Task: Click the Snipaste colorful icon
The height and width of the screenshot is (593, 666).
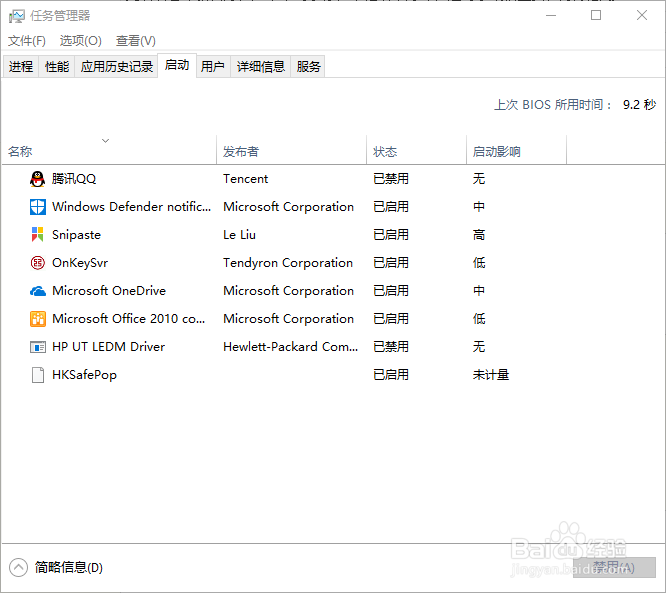Action: click(x=37, y=234)
